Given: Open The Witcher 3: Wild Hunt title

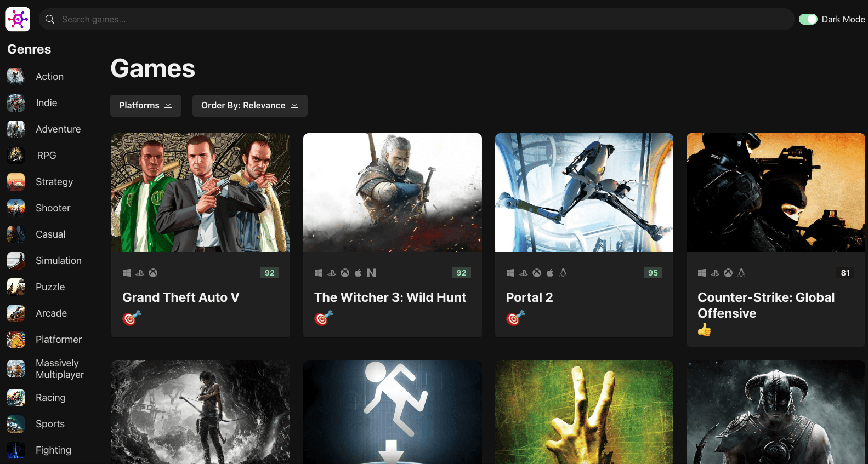Looking at the screenshot, I should coord(390,297).
